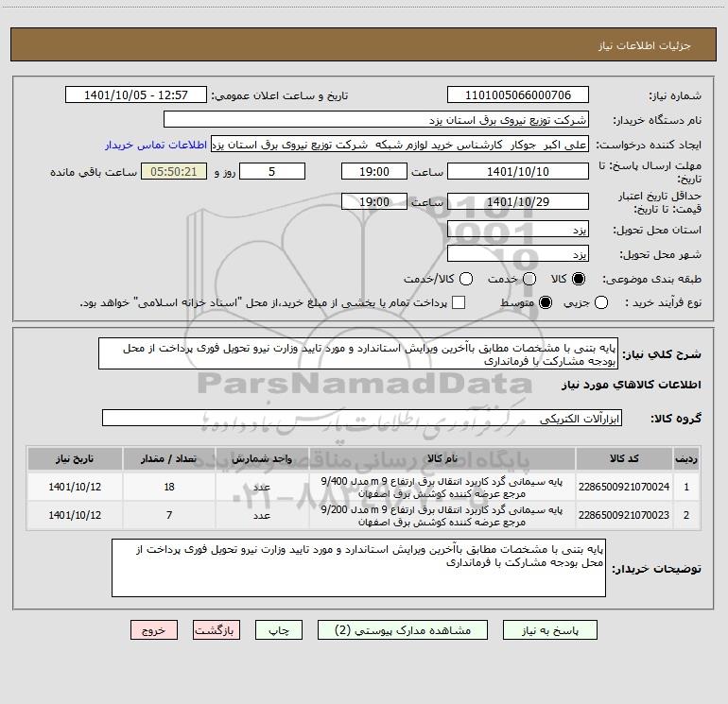This screenshot has height=704, width=728.
Task: Click product code 2286500921070023
Action: pyautogui.click(x=624, y=515)
